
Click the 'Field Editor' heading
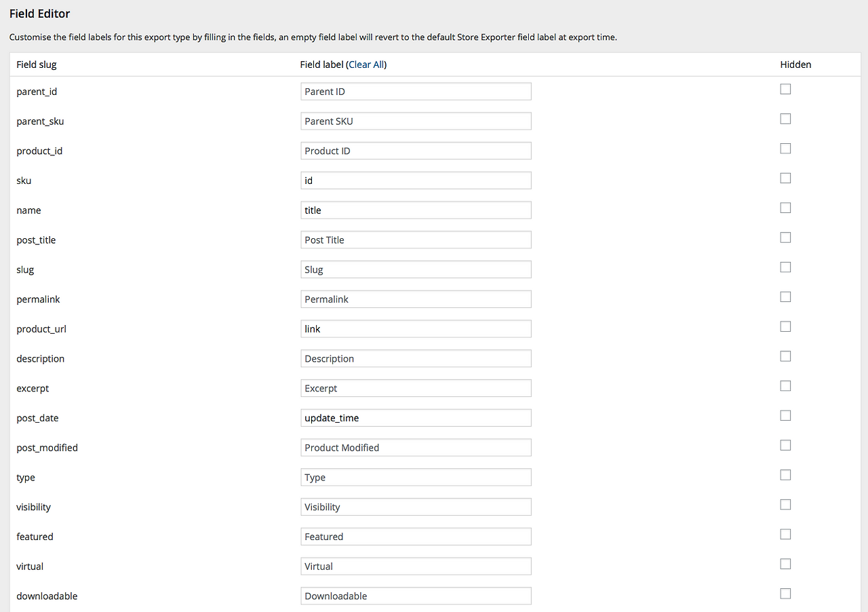[39, 14]
